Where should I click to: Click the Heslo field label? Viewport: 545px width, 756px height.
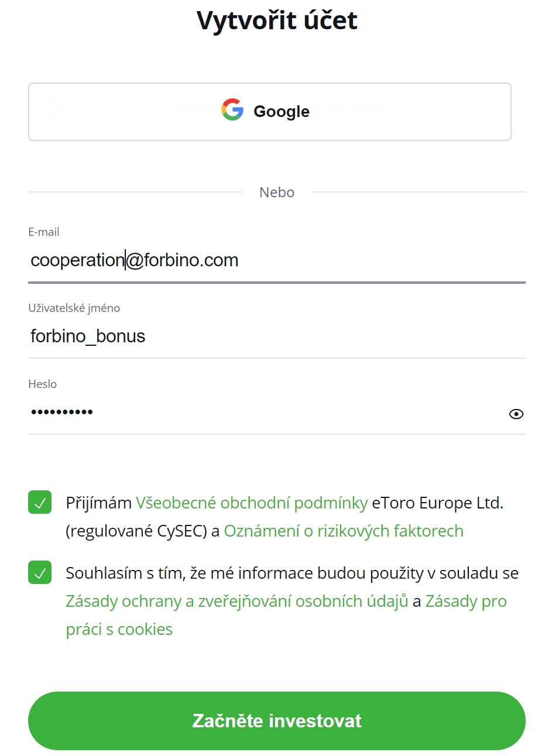point(43,384)
